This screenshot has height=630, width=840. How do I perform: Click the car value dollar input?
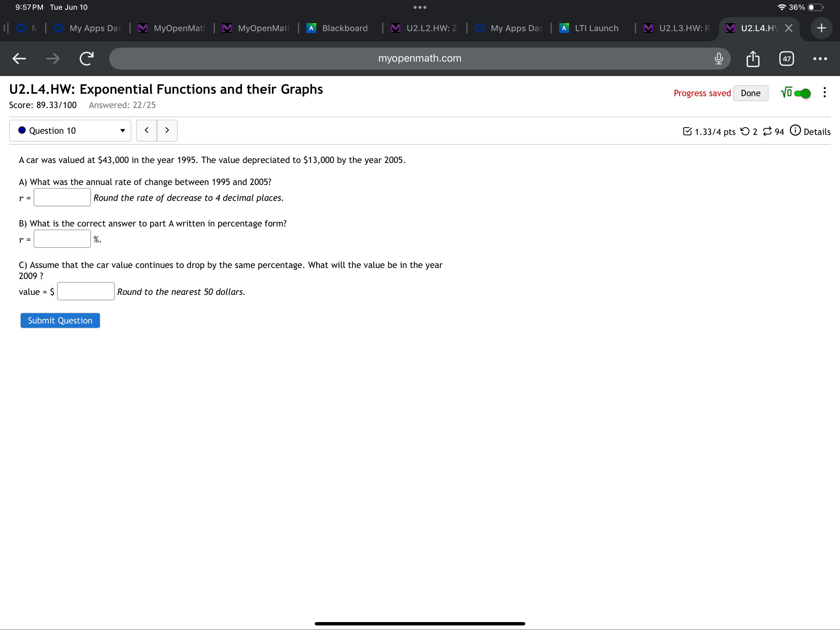(x=86, y=291)
